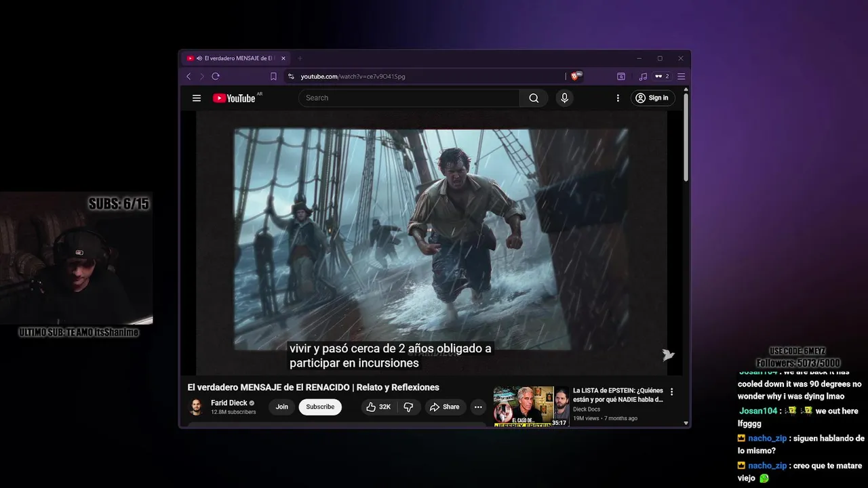Share the video using the Share button
The height and width of the screenshot is (488, 868).
445,407
